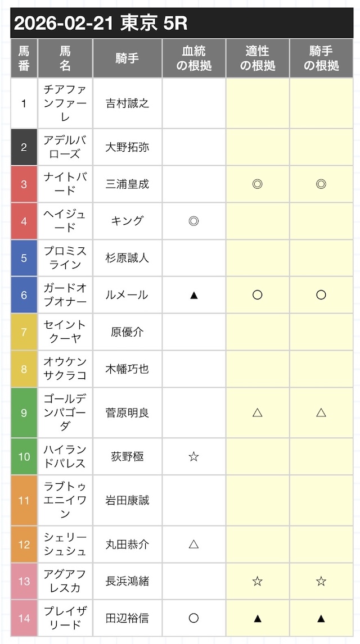The width and height of the screenshot is (360, 644).
Task: Select the 適性の根拠 column header
Action: pyautogui.click(x=257, y=58)
